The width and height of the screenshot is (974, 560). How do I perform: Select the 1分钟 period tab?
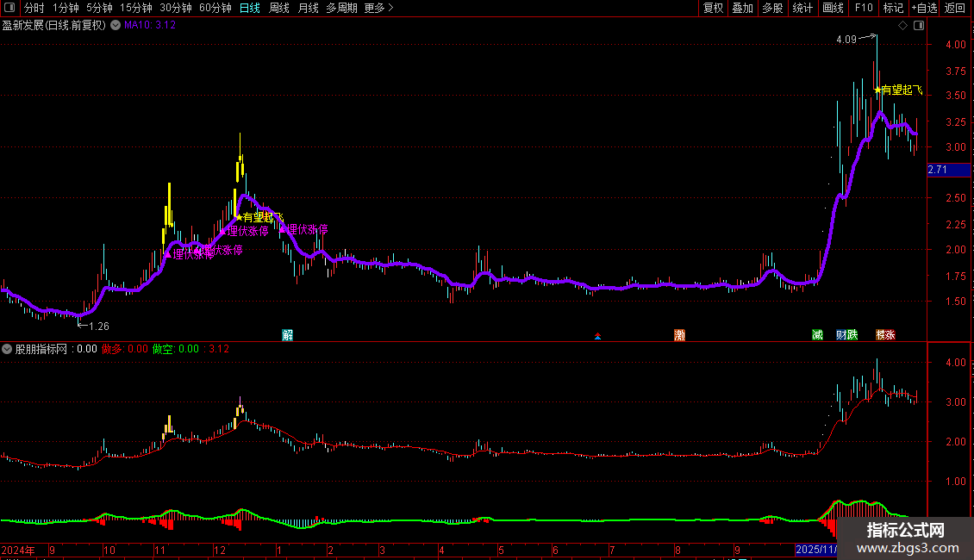coord(66,8)
